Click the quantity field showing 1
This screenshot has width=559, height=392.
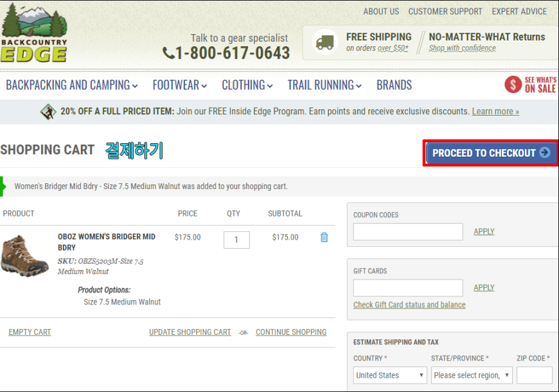(x=236, y=240)
